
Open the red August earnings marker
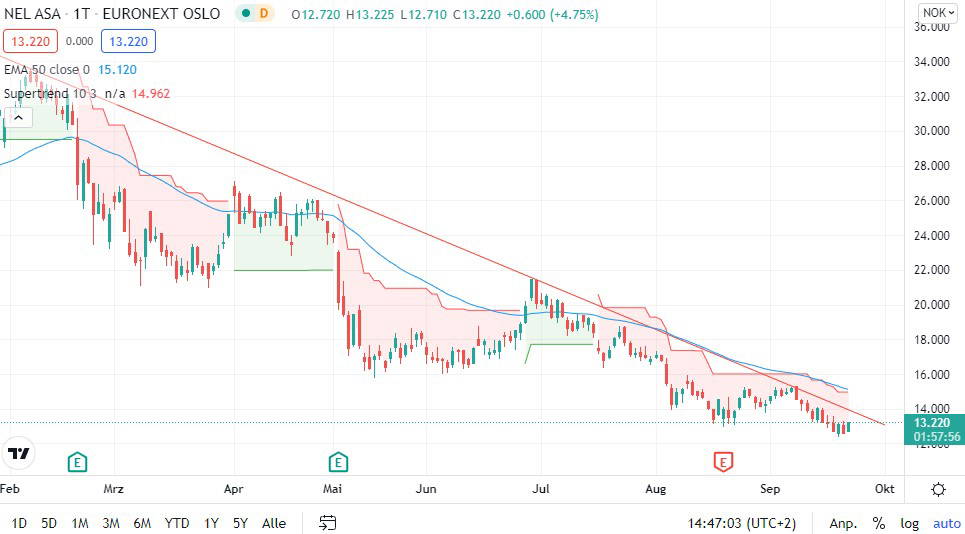723,461
